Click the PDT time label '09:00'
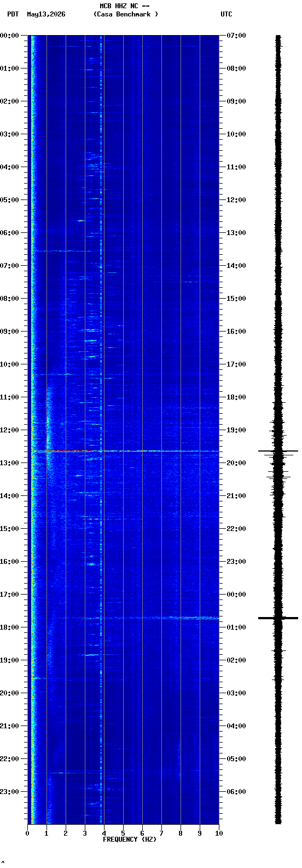 [x=9, y=332]
